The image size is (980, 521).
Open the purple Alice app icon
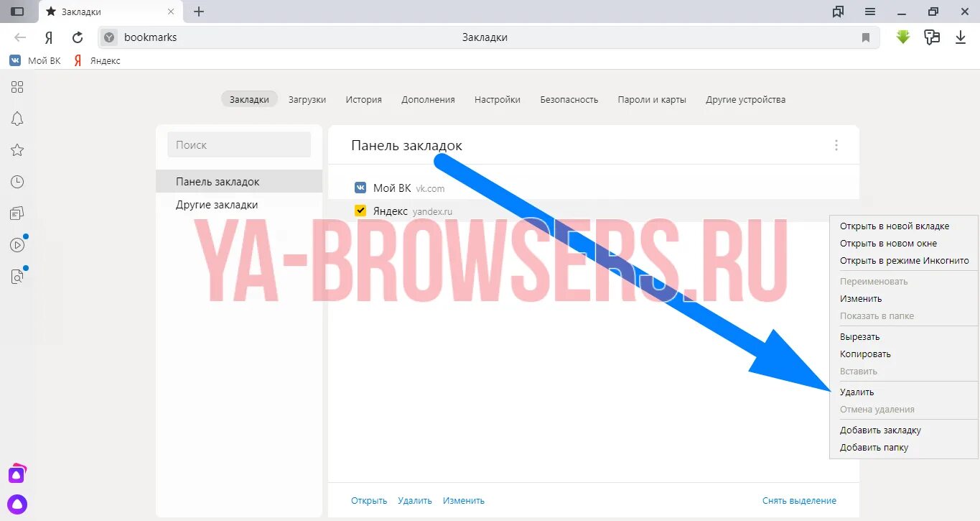(17, 474)
